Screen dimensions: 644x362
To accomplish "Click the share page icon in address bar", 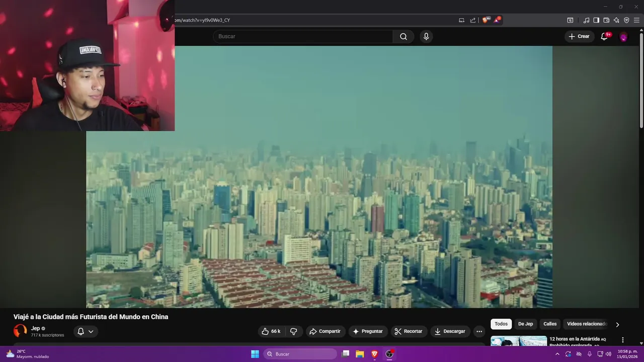I will click(x=473, y=20).
